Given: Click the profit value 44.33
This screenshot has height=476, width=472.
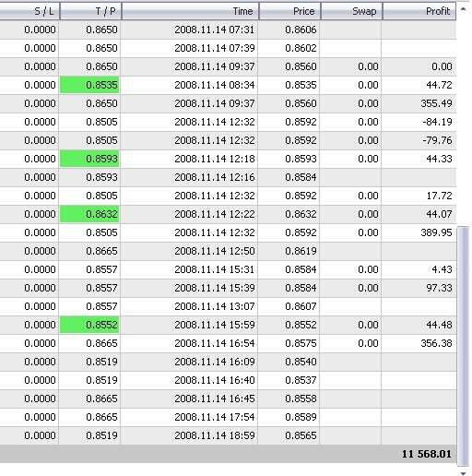Looking at the screenshot, I should 439,159.
